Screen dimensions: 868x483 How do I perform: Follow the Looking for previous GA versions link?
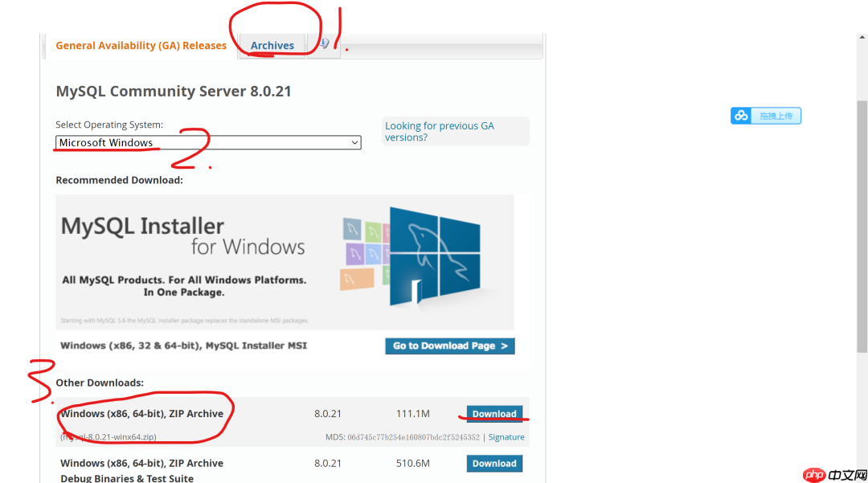click(x=440, y=132)
